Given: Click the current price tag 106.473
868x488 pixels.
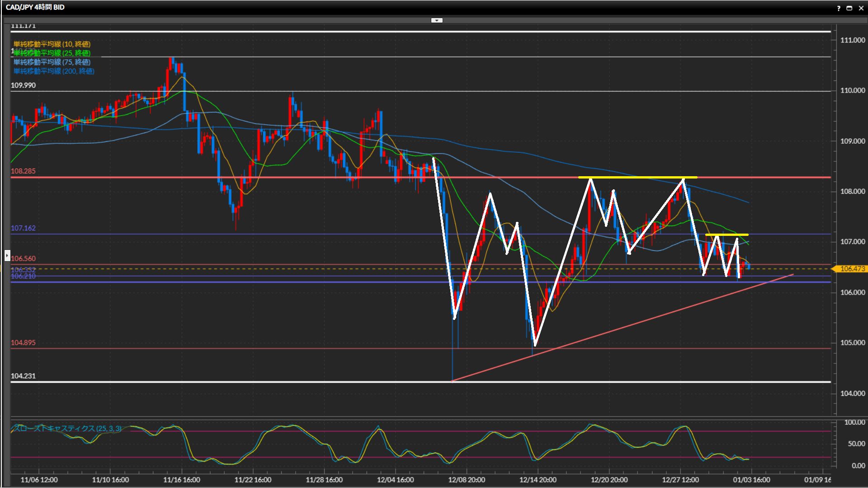Looking at the screenshot, I should click(852, 269).
